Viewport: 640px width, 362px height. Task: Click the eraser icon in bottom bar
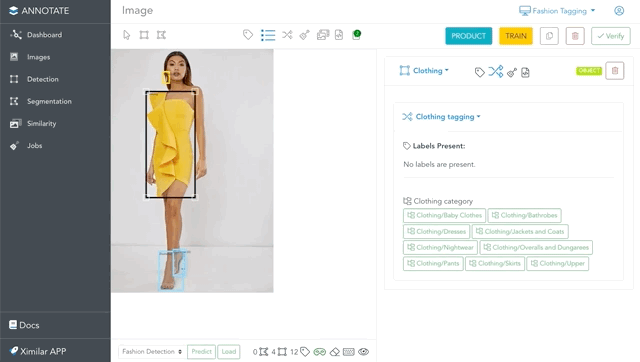point(335,352)
